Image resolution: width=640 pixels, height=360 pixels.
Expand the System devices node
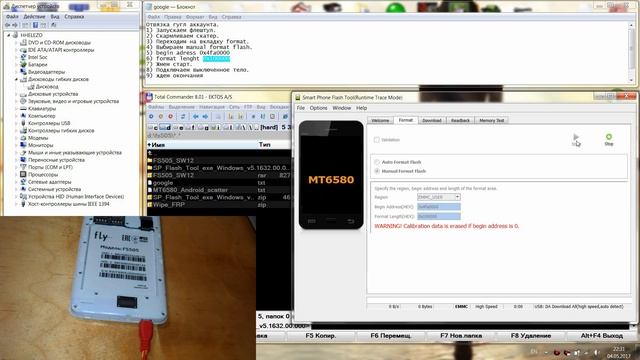point(16,189)
